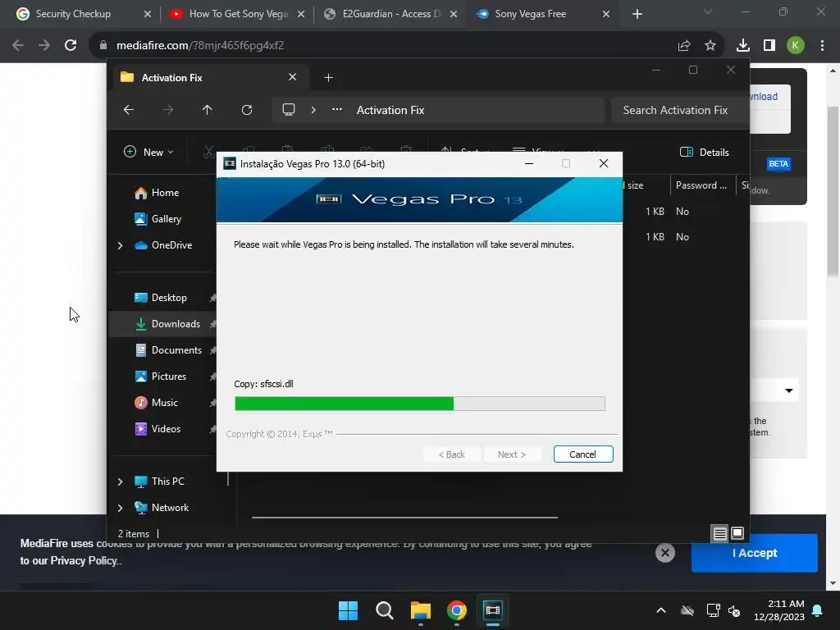Switch Explorer to details list view
840x630 pixels.
[x=720, y=533]
